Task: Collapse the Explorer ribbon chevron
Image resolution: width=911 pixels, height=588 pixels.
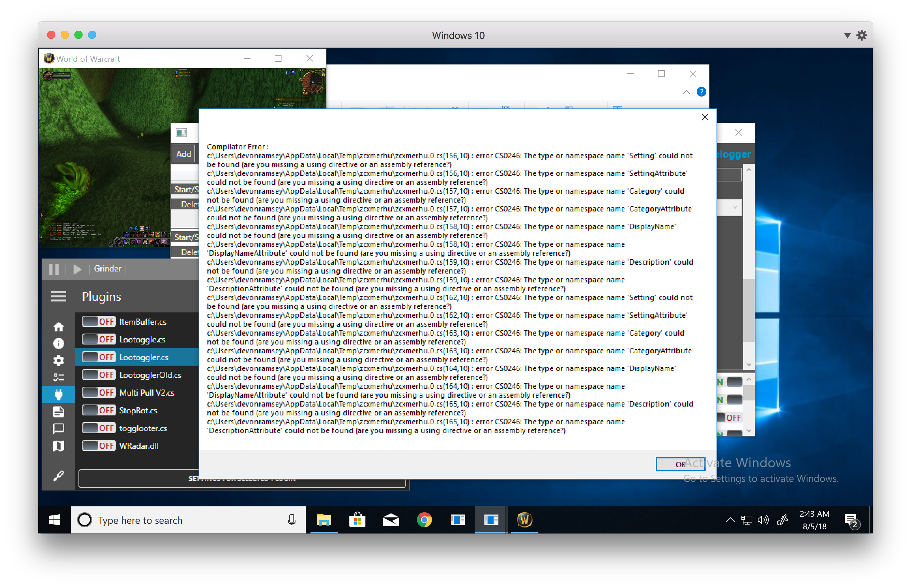Action: click(686, 92)
